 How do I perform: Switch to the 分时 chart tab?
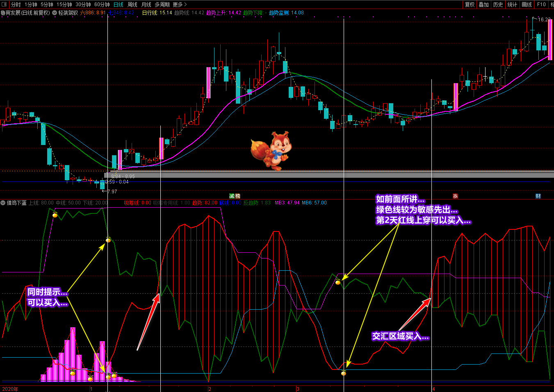(16, 5)
